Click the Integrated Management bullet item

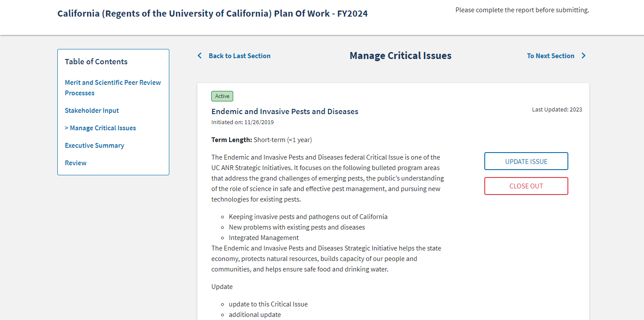point(263,238)
